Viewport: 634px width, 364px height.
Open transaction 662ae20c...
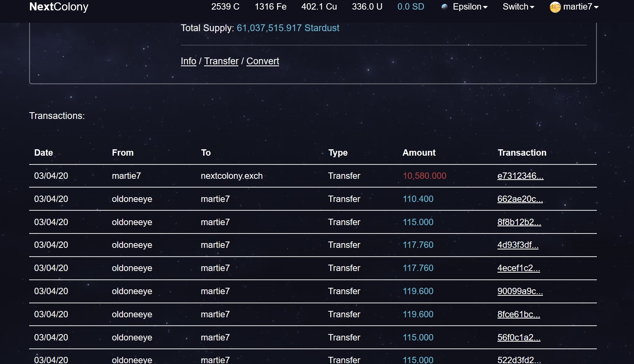click(520, 199)
